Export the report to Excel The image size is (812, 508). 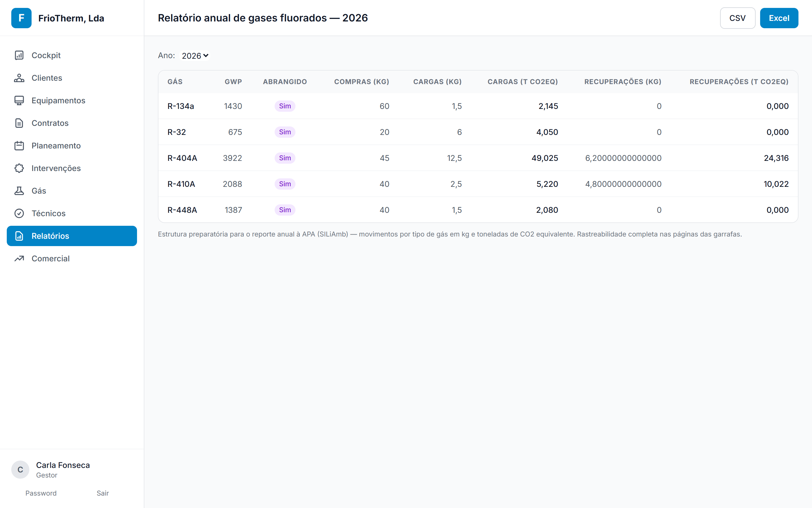[x=779, y=18]
